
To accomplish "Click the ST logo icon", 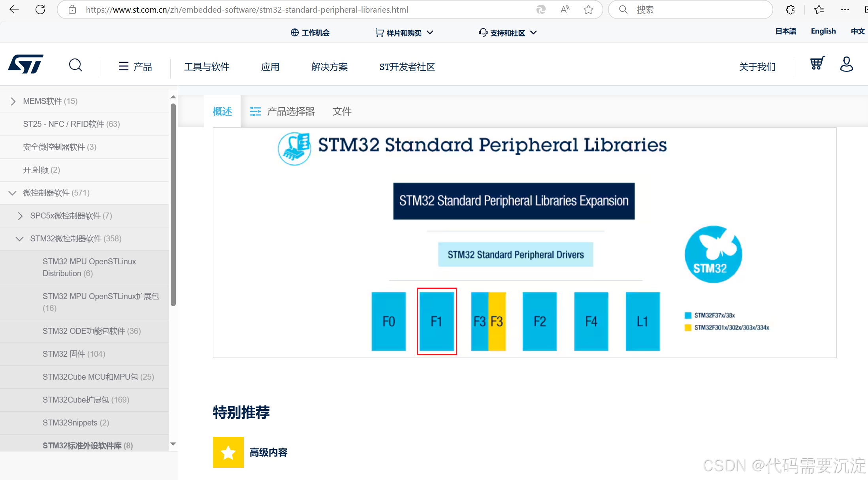I will pos(26,64).
